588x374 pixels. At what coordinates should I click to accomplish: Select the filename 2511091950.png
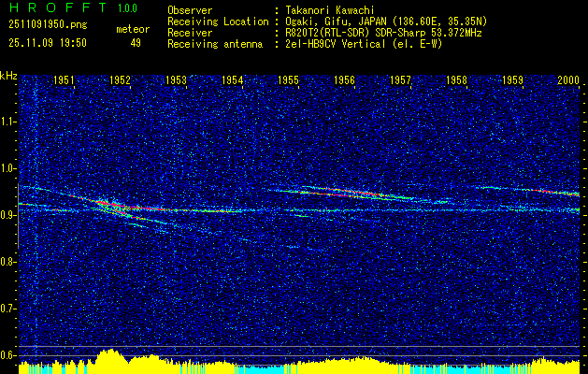[x=48, y=25]
